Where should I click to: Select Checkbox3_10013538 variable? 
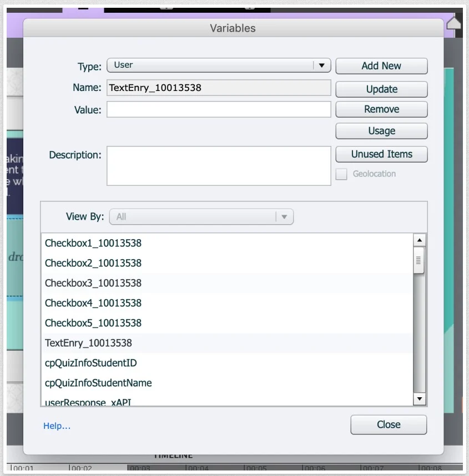point(93,283)
